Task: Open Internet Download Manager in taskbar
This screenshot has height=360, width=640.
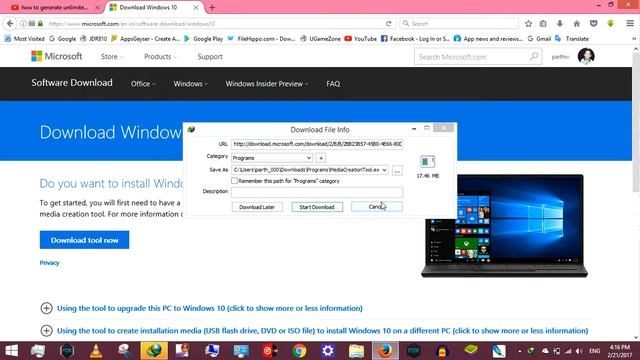Action: tap(154, 351)
